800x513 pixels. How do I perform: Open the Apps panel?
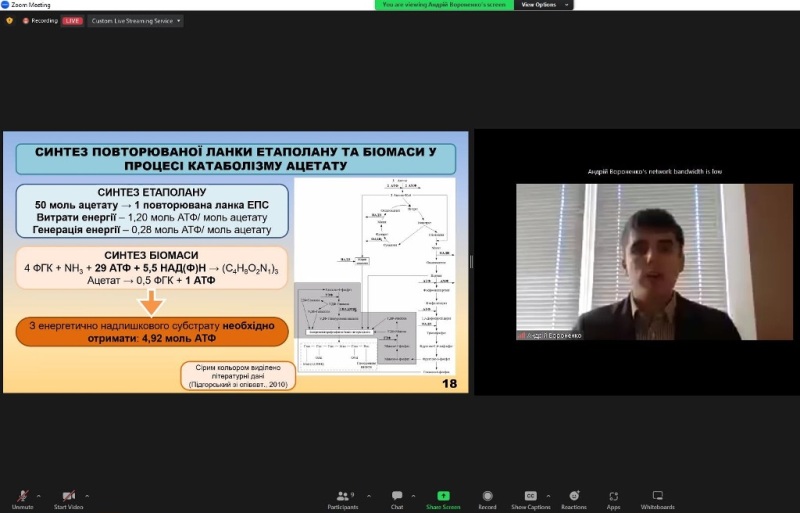(613, 499)
